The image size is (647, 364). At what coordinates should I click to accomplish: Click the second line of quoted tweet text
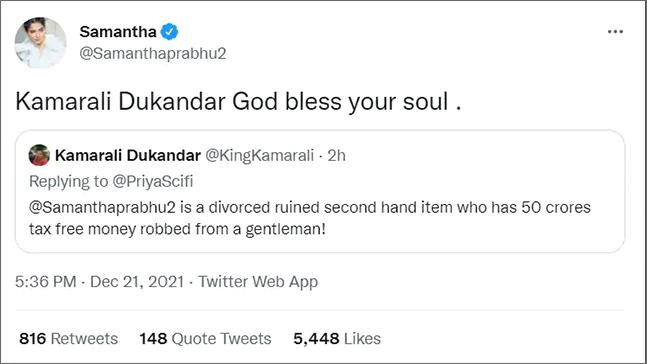point(177,229)
